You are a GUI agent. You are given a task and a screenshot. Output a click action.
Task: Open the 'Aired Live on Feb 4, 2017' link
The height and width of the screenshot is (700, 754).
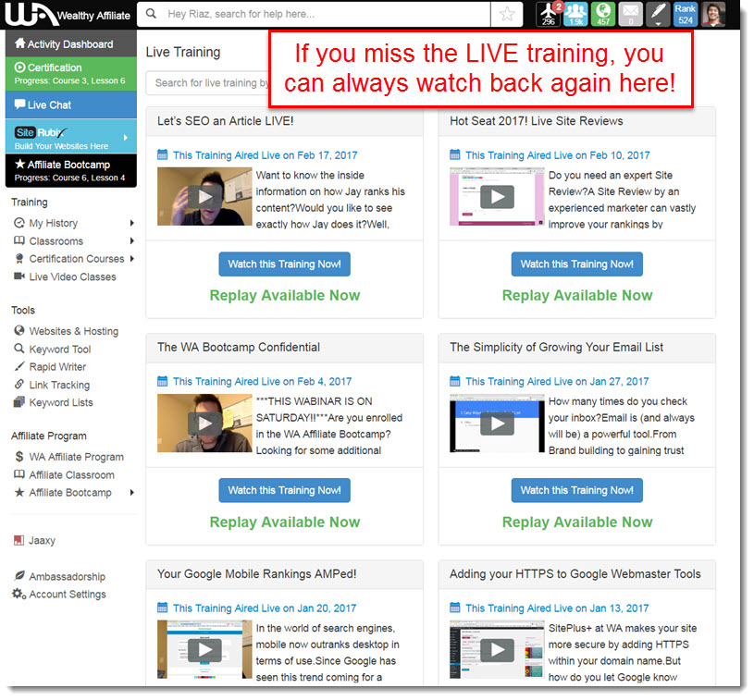262,381
